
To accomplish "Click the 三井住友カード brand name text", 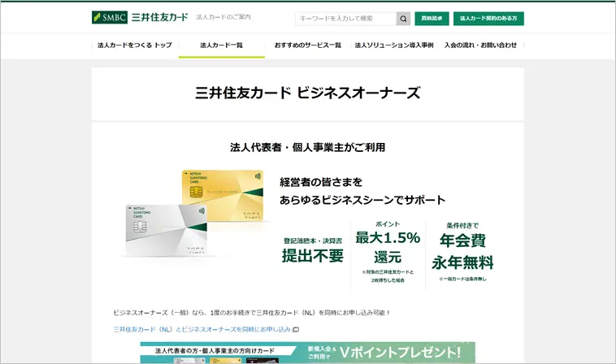I will click(160, 17).
